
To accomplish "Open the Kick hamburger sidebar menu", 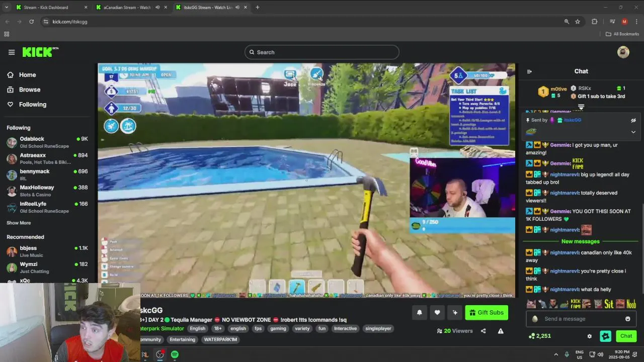I will [12, 52].
